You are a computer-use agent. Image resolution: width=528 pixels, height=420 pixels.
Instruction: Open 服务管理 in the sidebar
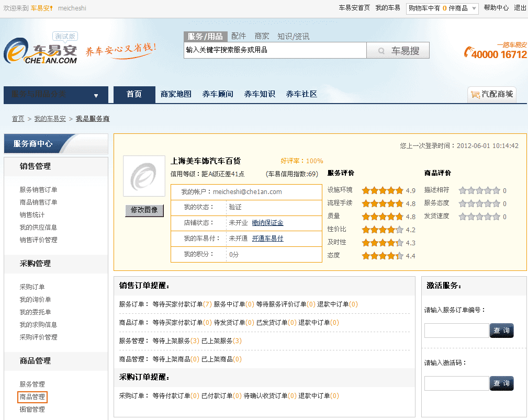tap(32, 384)
